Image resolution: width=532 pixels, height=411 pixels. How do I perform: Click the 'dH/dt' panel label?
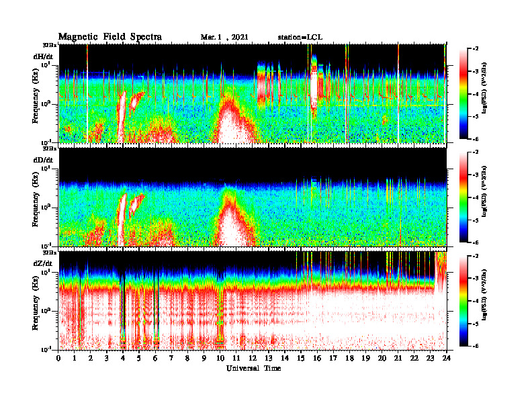(x=43, y=56)
